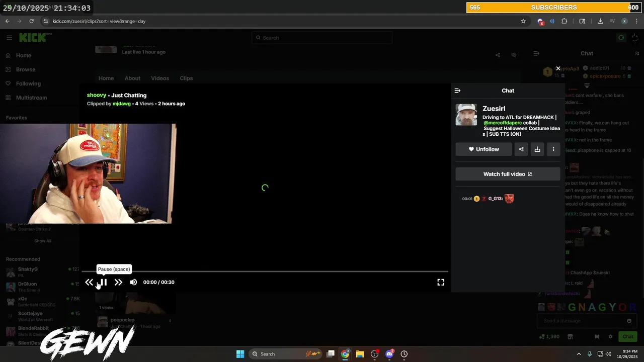644x362 pixels.
Task: Open Following in sidebar
Action: pos(28,83)
